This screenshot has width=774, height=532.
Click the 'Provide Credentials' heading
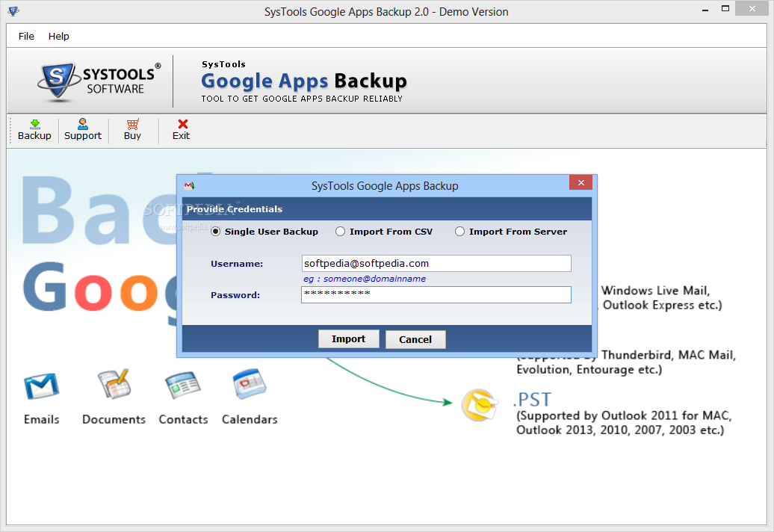(235, 209)
